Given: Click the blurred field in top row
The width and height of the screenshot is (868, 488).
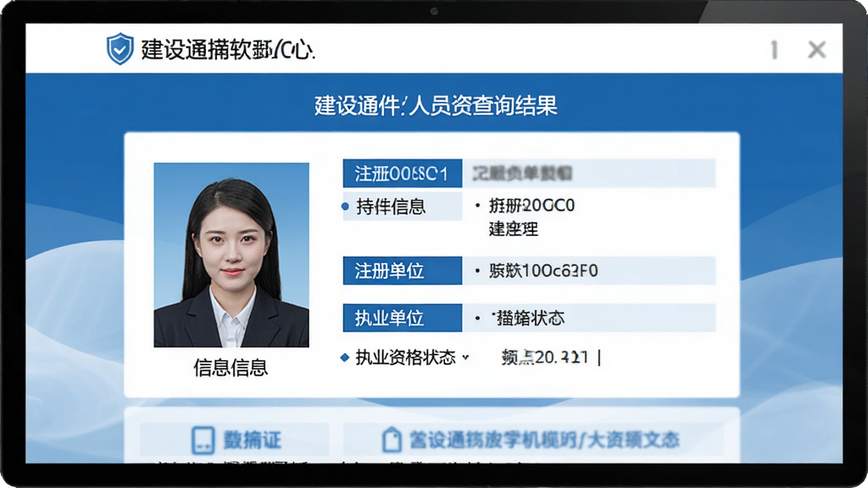Looking at the screenshot, I should tap(589, 173).
